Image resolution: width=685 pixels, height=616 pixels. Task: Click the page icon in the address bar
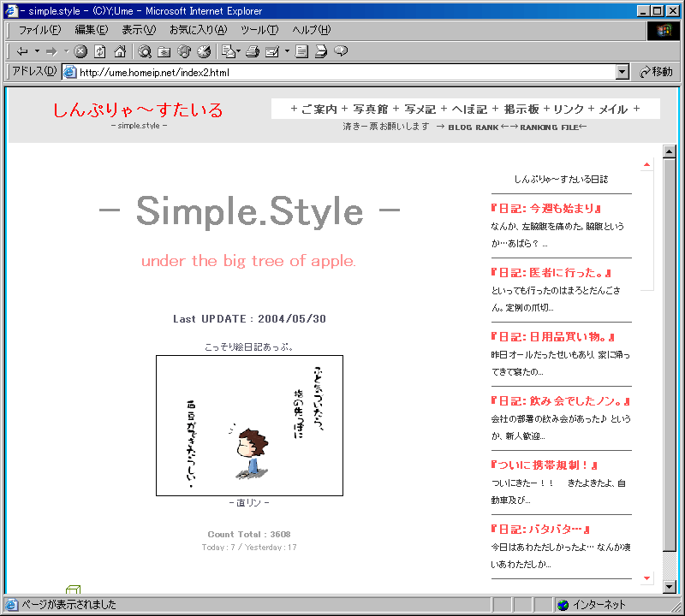tap(70, 72)
